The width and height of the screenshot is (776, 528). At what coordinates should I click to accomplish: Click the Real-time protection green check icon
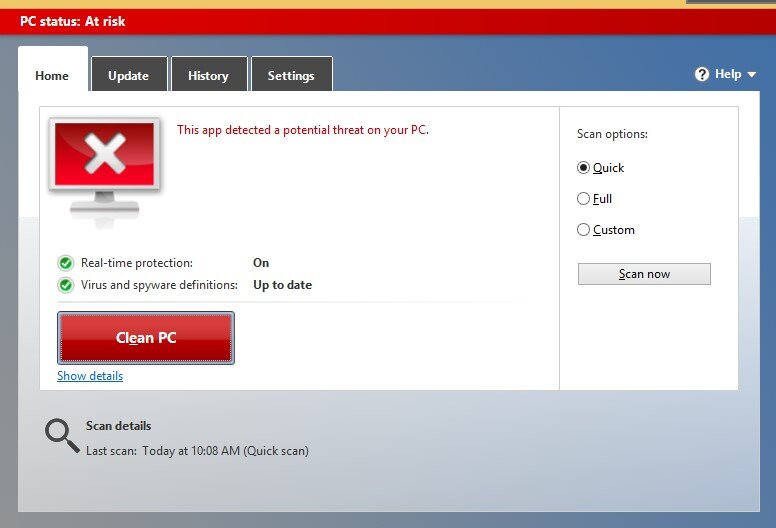tap(65, 263)
